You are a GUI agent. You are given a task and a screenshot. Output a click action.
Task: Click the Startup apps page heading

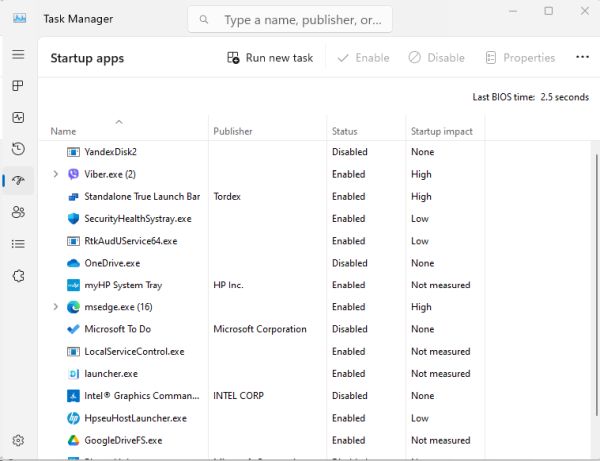pyautogui.click(x=87, y=59)
